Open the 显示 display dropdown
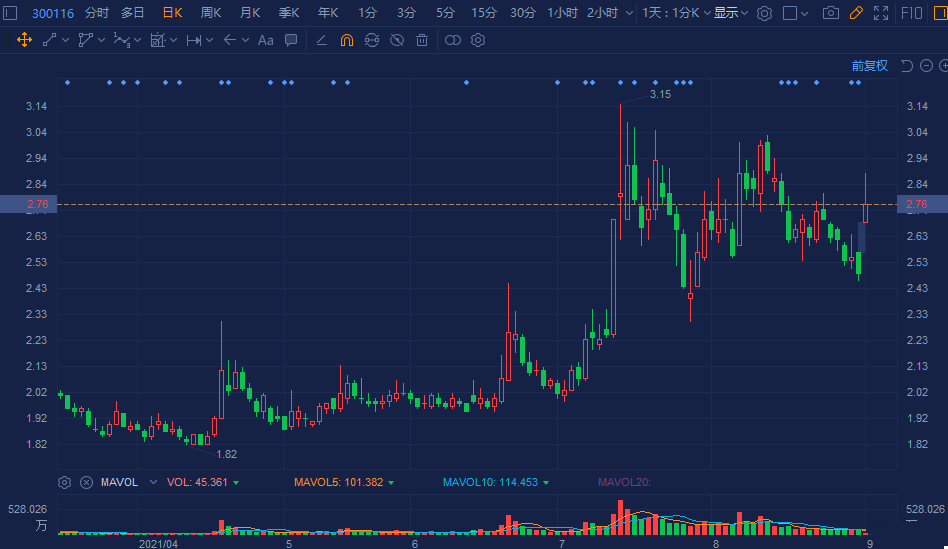The width and height of the screenshot is (948, 549). [731, 13]
